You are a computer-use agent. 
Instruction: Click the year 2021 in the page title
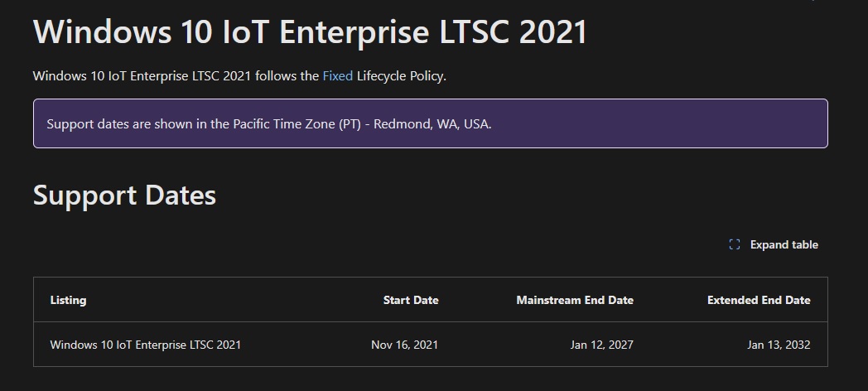click(553, 32)
